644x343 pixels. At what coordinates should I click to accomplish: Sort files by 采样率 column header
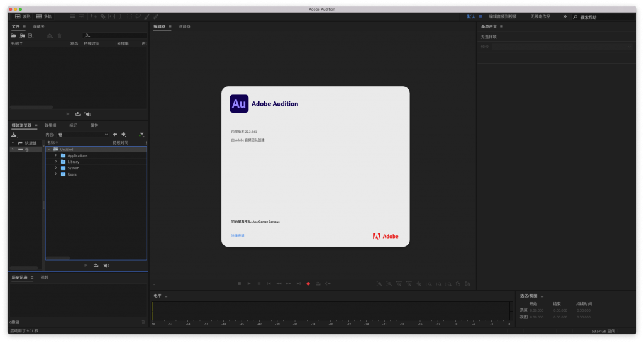123,43
